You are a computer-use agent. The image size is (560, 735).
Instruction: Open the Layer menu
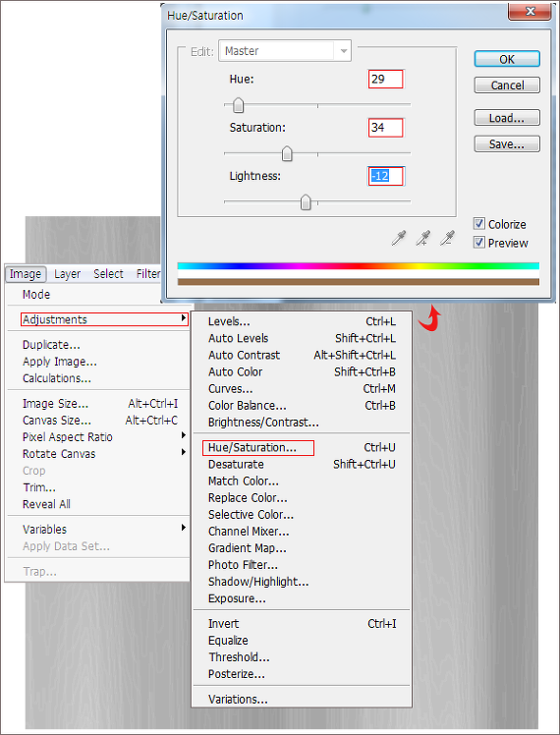coord(67,274)
